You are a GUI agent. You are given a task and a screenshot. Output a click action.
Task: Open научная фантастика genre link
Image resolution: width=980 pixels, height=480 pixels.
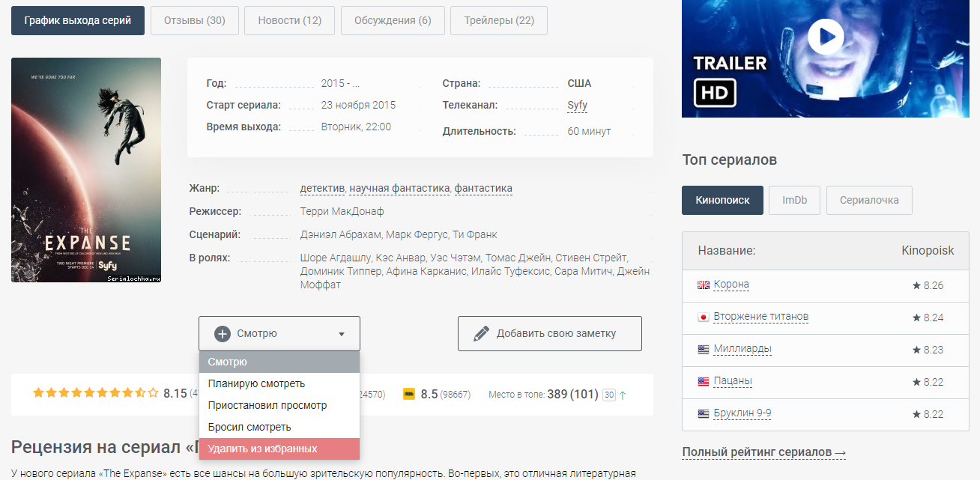pyautogui.click(x=399, y=188)
